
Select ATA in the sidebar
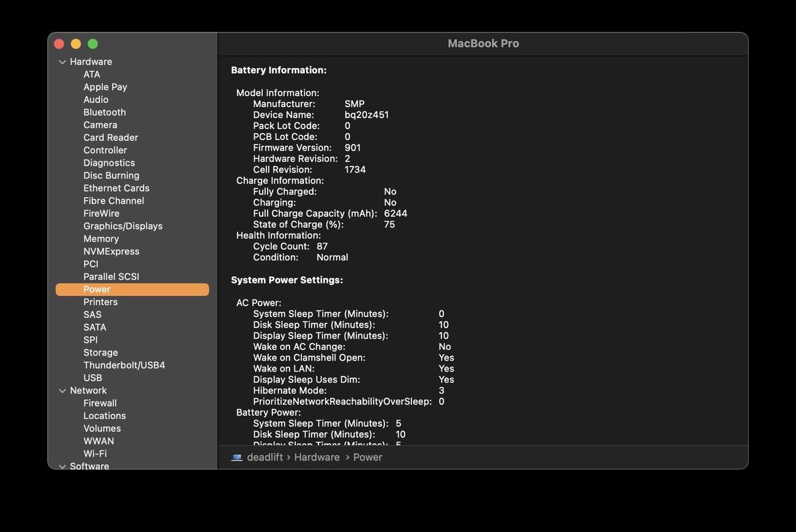pos(92,74)
